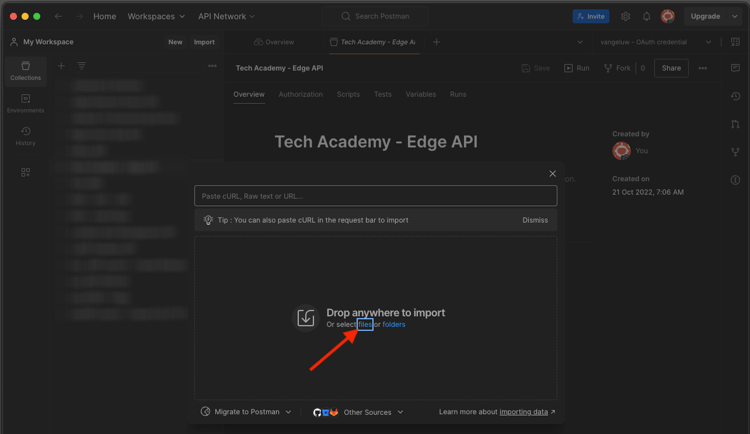Screen dimensions: 750x434
Task: Switch to the Variables tab
Action: point(420,94)
